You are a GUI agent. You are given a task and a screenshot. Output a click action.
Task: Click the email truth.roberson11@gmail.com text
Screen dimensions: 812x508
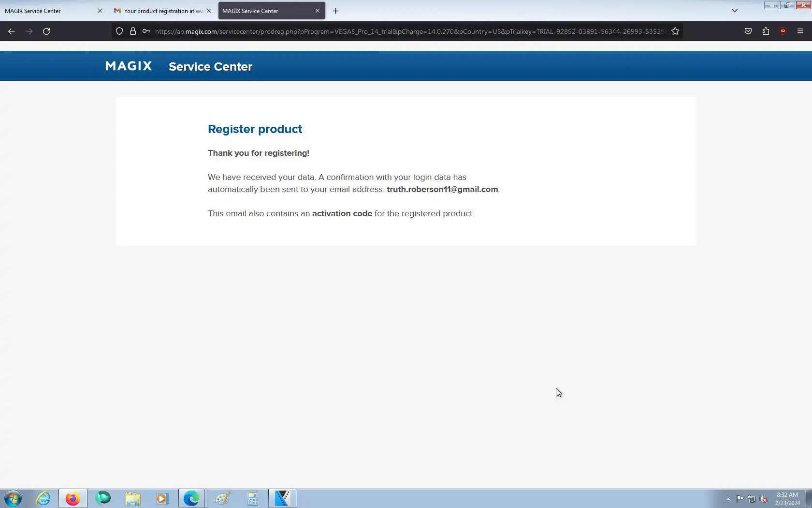[x=442, y=189]
